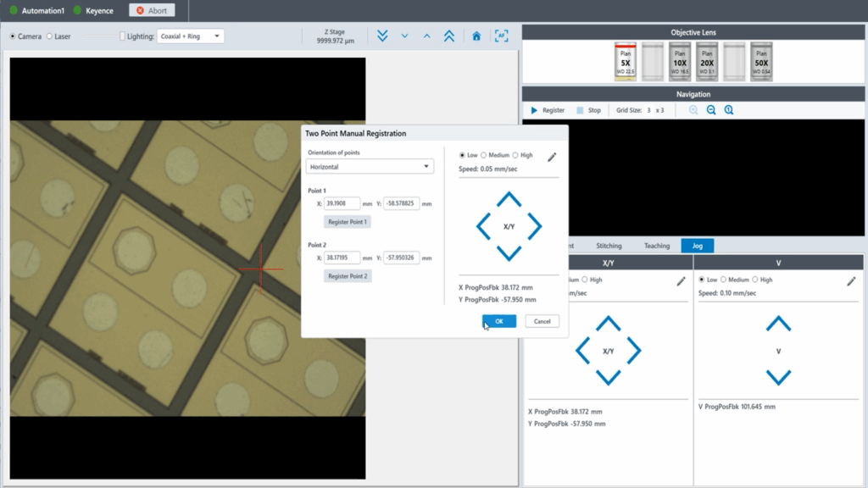Image resolution: width=868 pixels, height=488 pixels.
Task: Click the Z stage home icon
Action: (x=476, y=36)
